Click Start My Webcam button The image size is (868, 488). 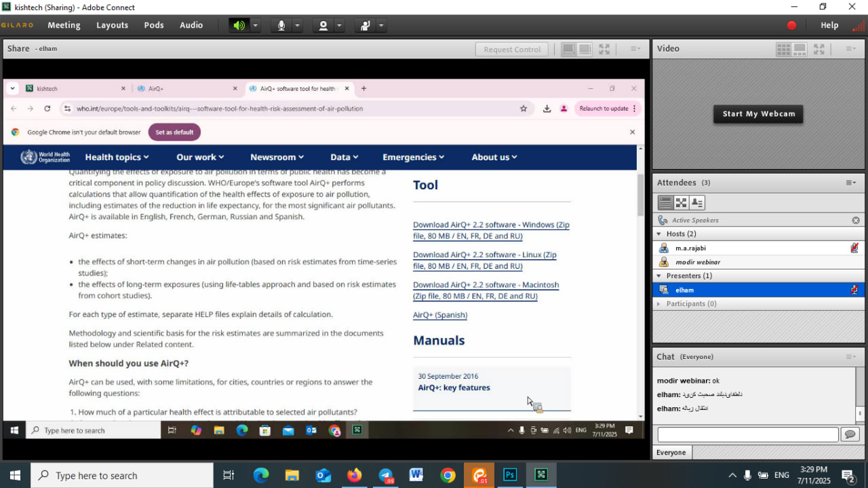(758, 114)
